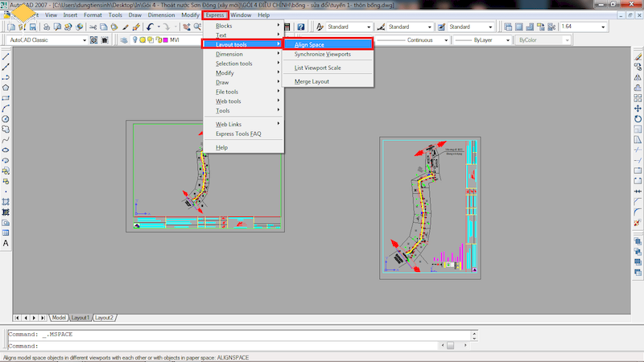Click the Erase tool in modify toolbar

[638, 56]
